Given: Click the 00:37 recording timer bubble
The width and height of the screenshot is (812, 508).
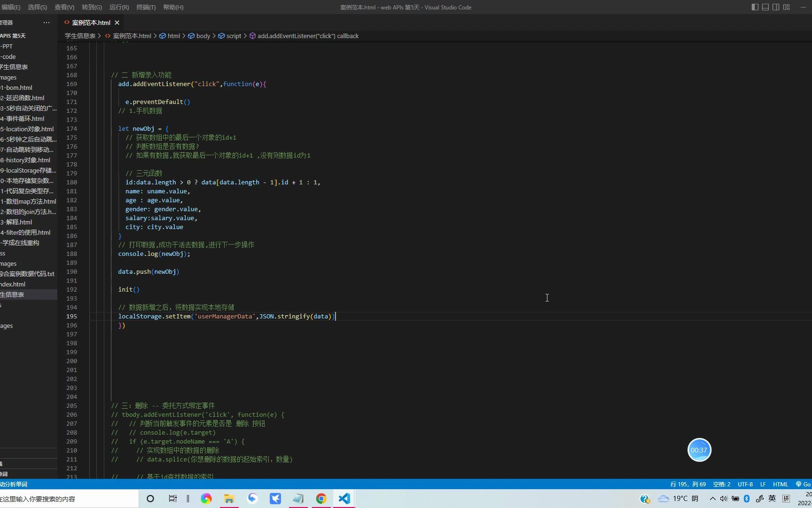Looking at the screenshot, I should (699, 450).
